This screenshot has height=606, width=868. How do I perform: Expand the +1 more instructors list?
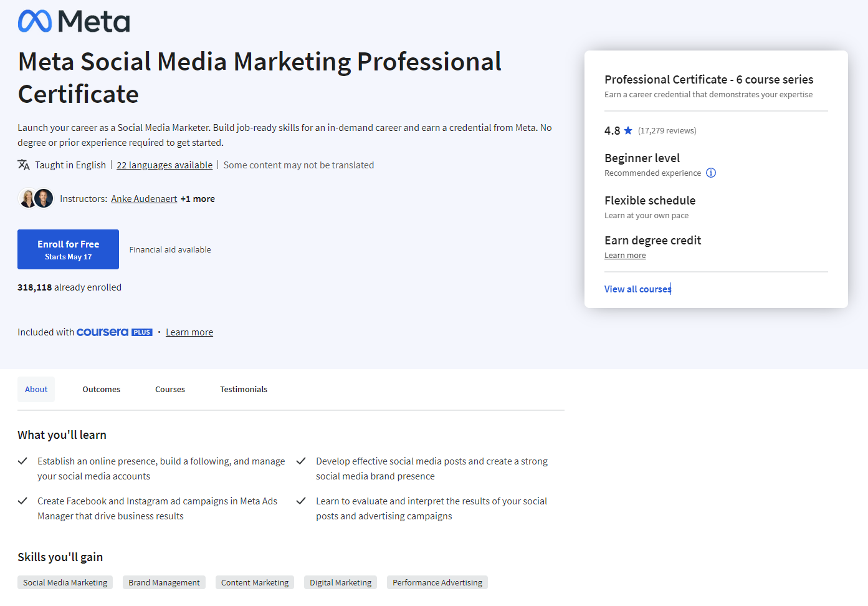pos(198,198)
